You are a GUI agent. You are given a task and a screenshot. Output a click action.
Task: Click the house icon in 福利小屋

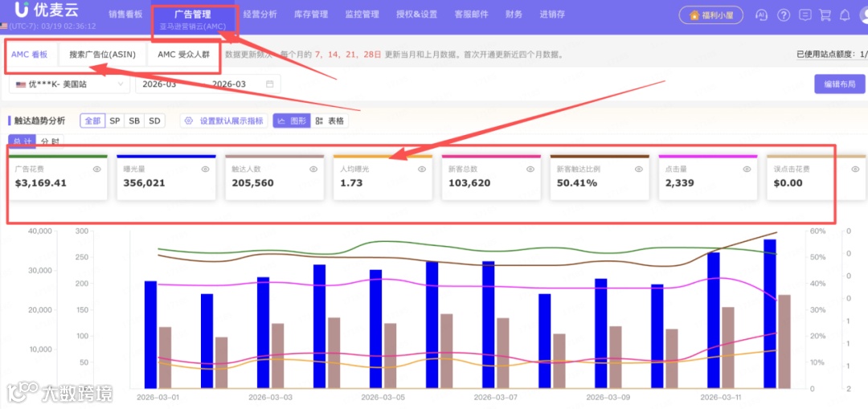click(x=694, y=15)
